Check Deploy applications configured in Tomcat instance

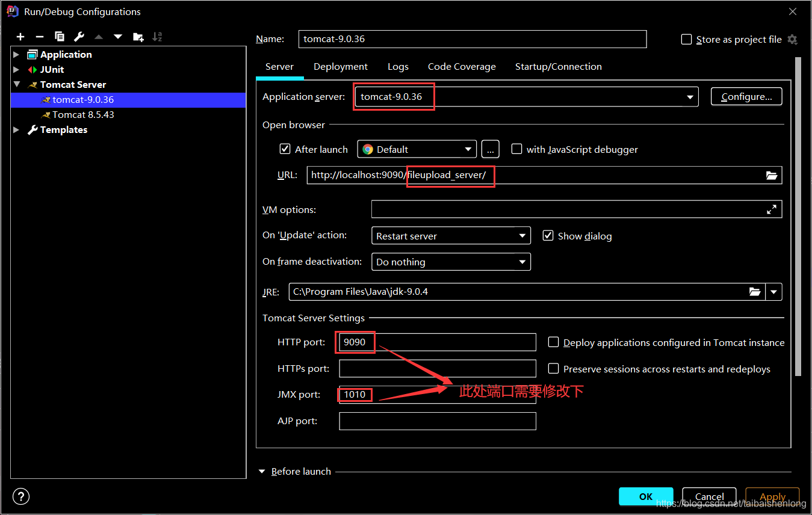click(554, 342)
